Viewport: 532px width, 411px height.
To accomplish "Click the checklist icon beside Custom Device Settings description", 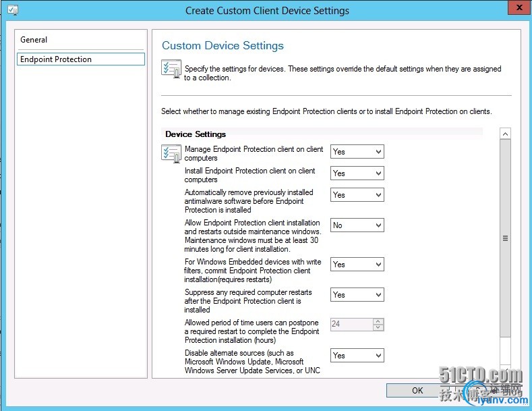I will click(171, 69).
